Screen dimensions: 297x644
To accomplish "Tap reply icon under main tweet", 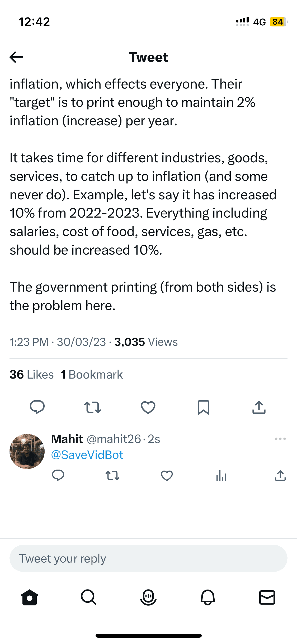I will 37,407.
